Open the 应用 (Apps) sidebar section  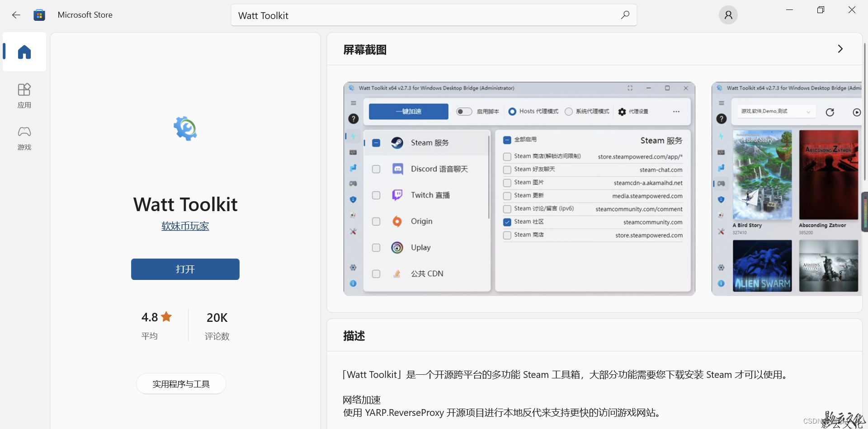pos(24,95)
